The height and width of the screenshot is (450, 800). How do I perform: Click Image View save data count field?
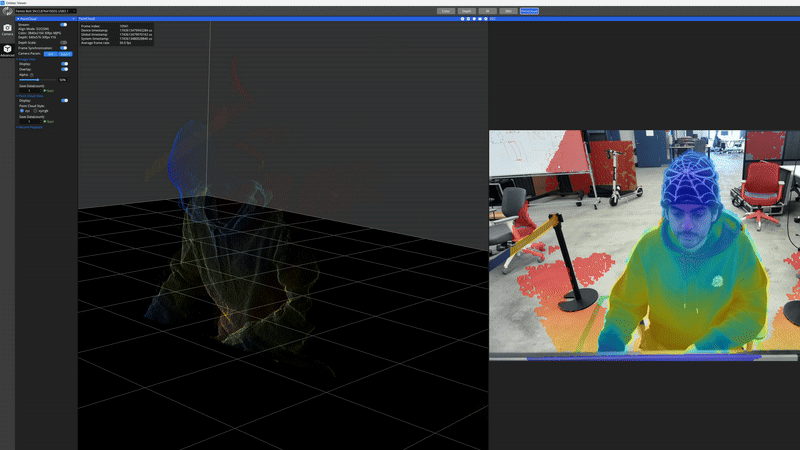(x=29, y=91)
